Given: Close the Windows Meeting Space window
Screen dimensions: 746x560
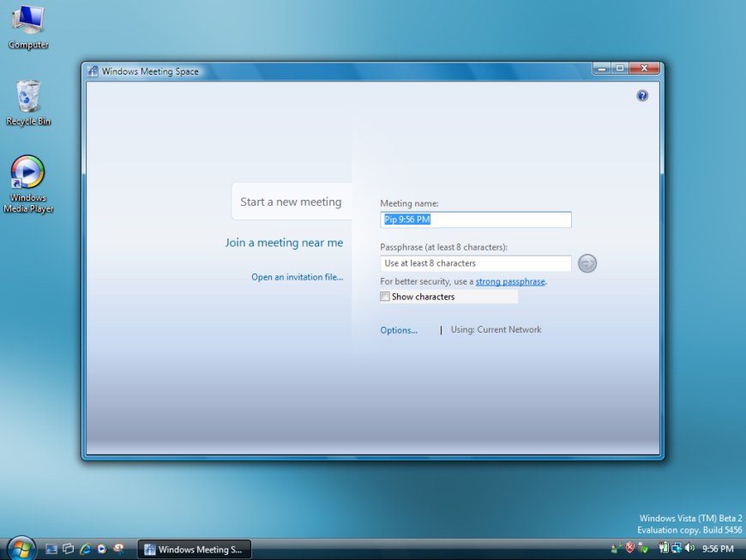Looking at the screenshot, I should tap(644, 69).
